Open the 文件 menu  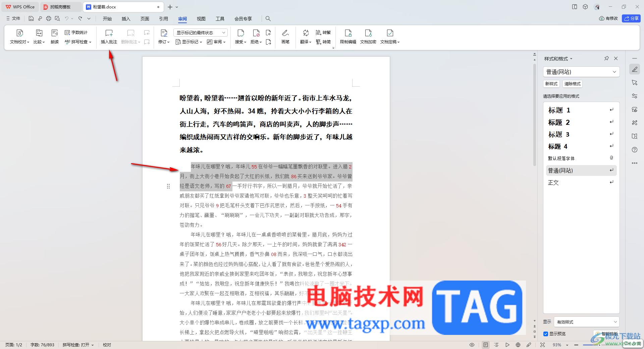[x=13, y=18]
